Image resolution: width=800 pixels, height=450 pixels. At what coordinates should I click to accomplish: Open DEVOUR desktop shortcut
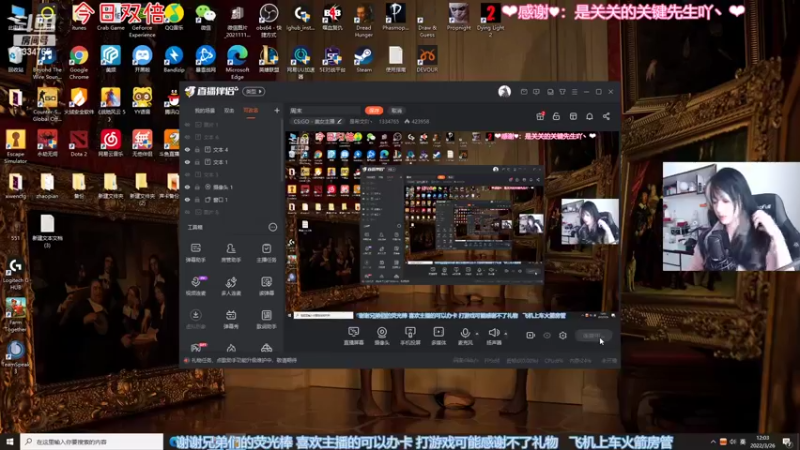click(x=427, y=60)
